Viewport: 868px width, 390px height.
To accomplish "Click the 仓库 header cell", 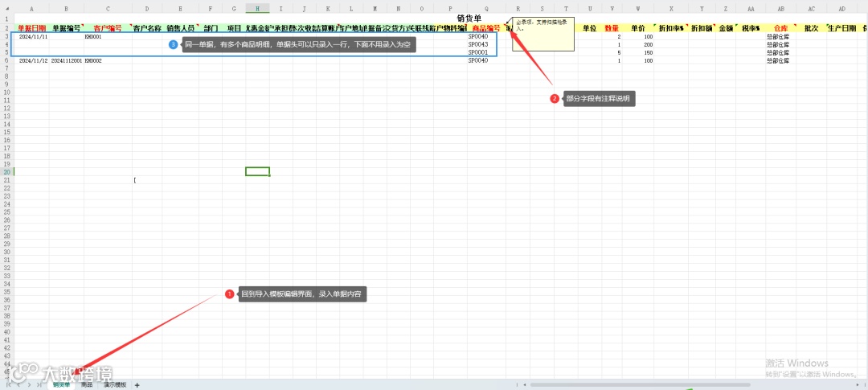I will click(781, 27).
